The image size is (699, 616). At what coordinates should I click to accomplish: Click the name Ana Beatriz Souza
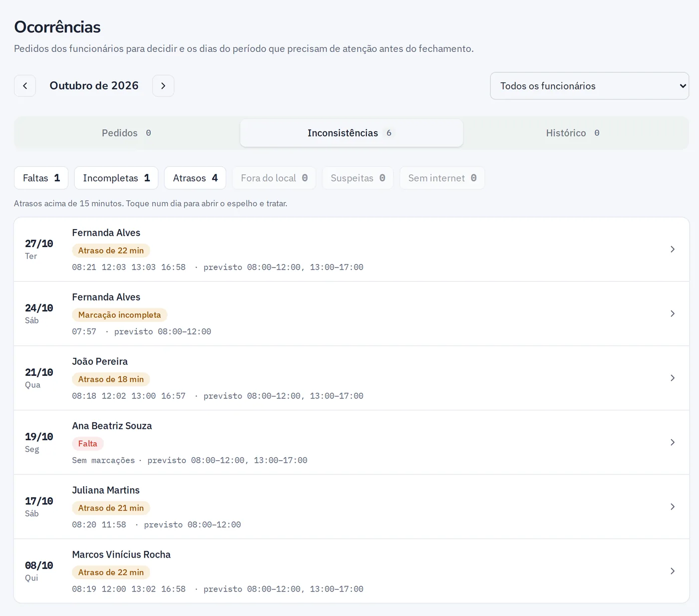coord(112,426)
